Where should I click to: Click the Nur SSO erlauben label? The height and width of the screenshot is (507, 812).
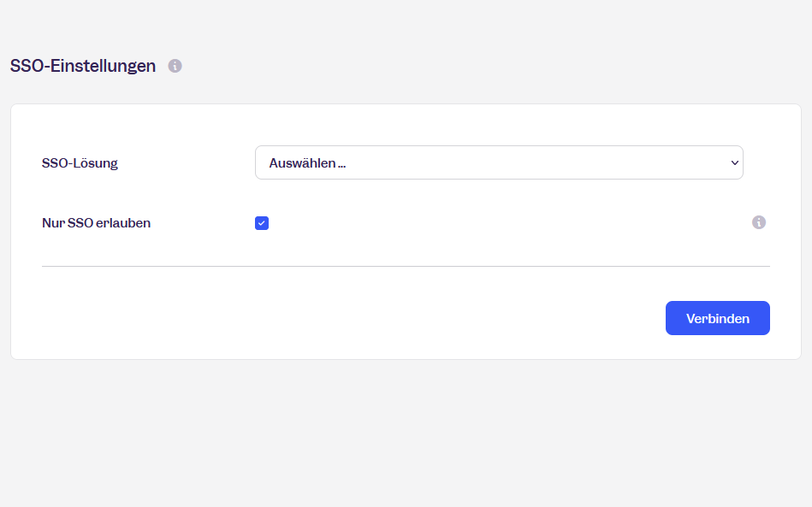tap(97, 223)
